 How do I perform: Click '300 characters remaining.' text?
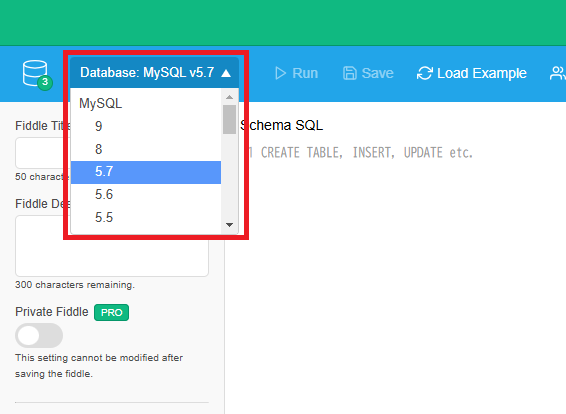click(75, 285)
